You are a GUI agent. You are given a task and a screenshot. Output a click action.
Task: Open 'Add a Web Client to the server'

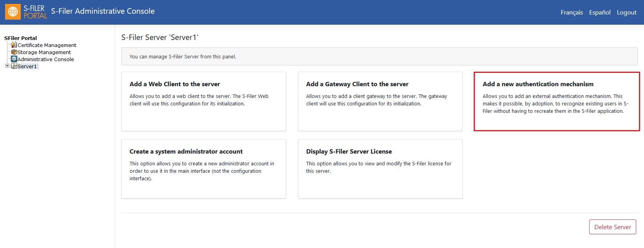pyautogui.click(x=204, y=101)
